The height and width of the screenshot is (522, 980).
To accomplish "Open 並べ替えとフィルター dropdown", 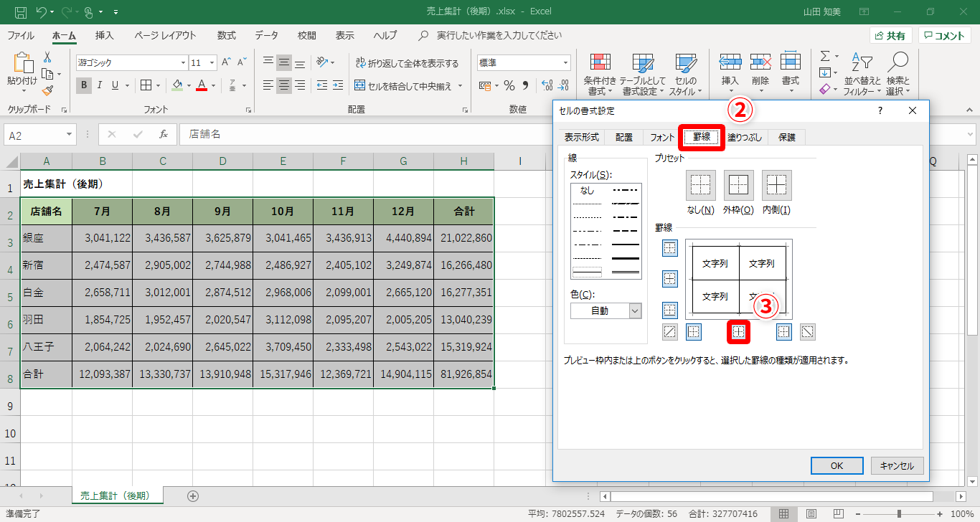I will [x=862, y=75].
